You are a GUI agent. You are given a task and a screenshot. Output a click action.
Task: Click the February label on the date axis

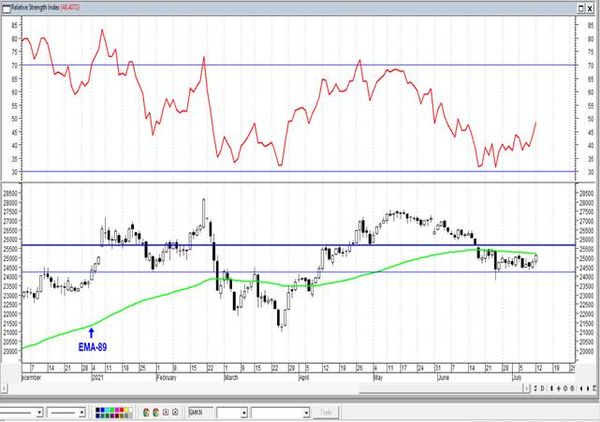[x=166, y=378]
